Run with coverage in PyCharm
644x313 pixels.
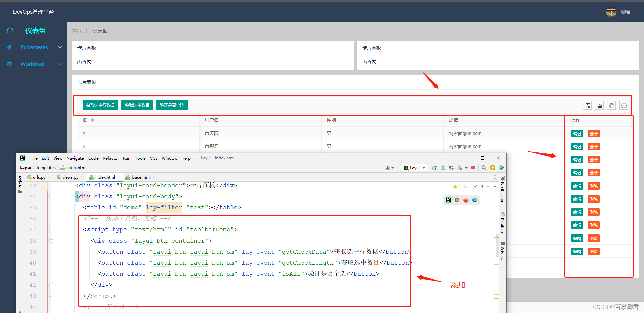(452, 168)
